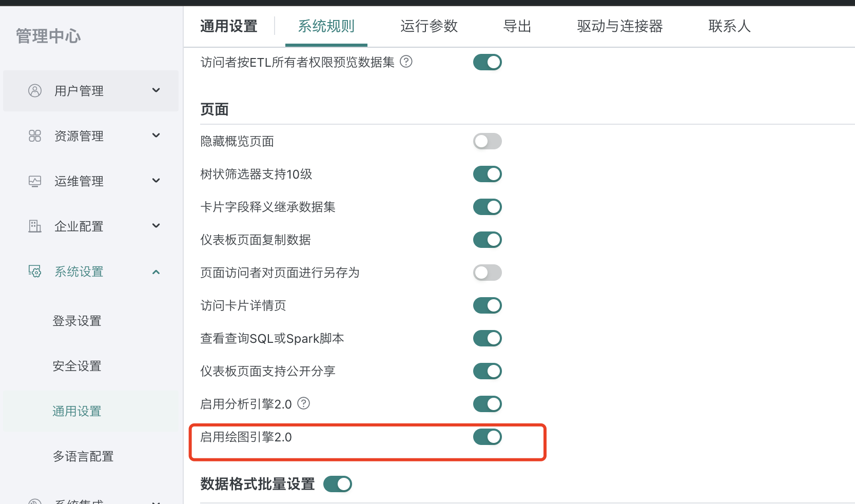Click the 系统设置 gear icon

pyautogui.click(x=34, y=272)
